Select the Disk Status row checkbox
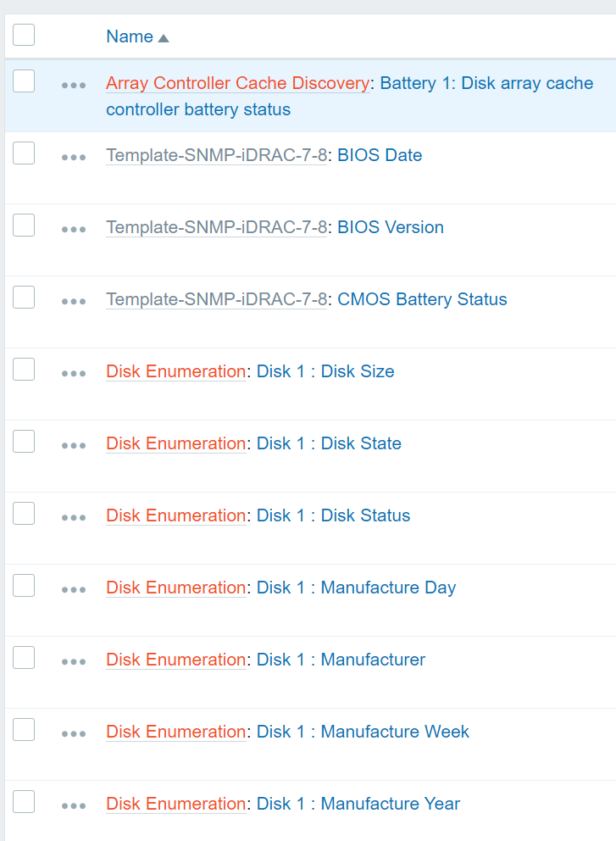 pyautogui.click(x=24, y=514)
